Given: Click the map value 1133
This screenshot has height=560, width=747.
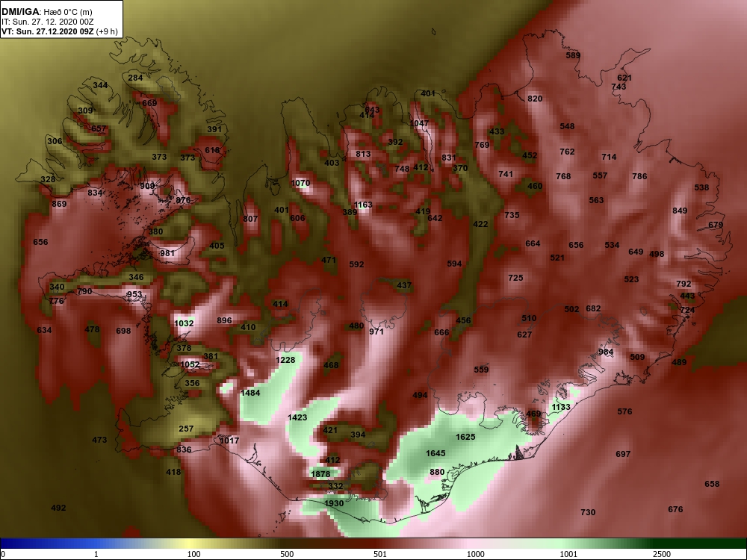Looking at the screenshot, I should [561, 407].
